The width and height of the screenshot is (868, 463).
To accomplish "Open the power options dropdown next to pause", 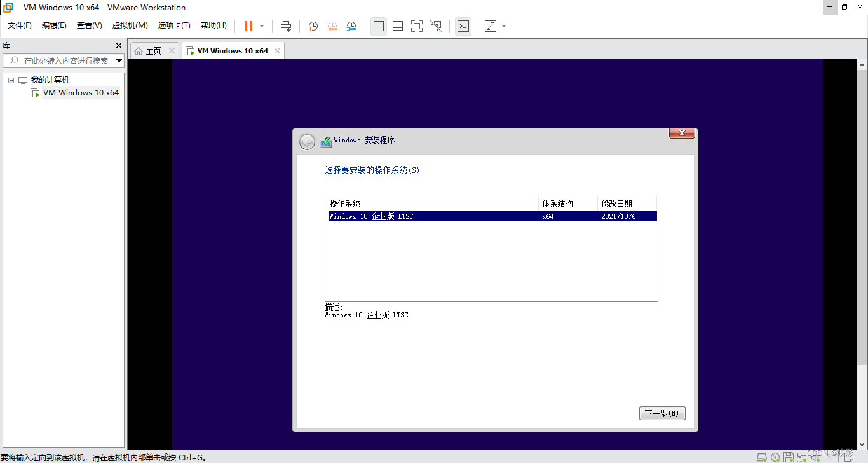I will point(262,26).
